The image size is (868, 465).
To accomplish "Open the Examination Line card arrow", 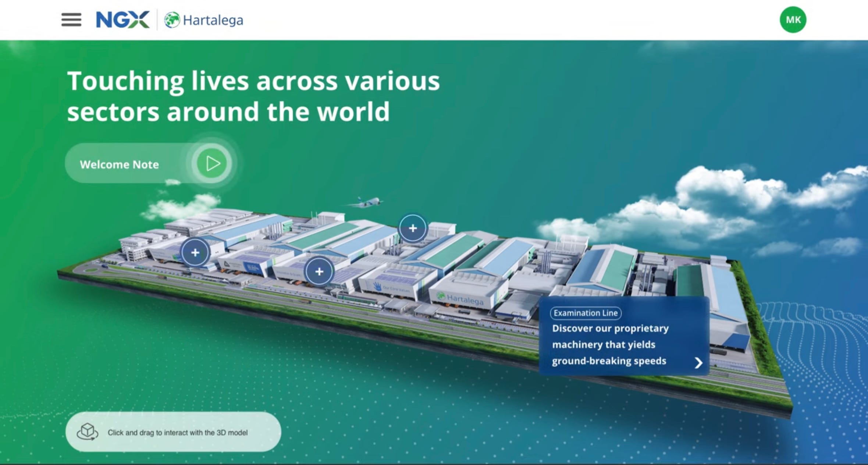I will click(698, 363).
